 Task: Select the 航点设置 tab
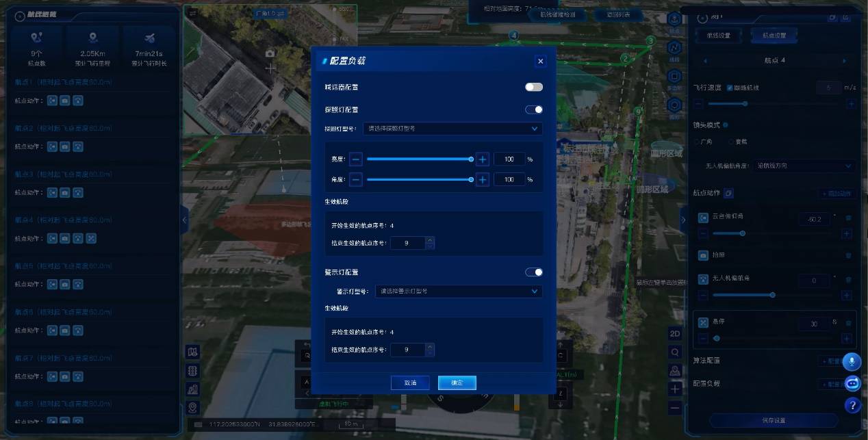point(774,35)
